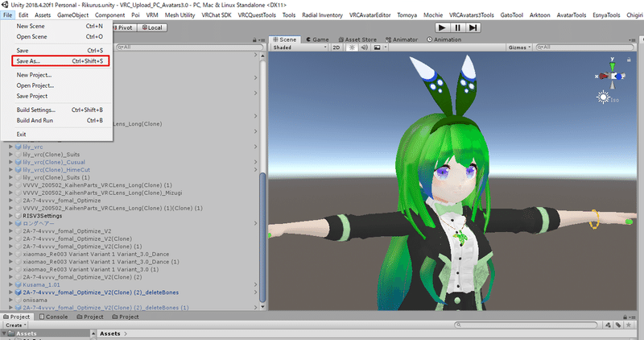This screenshot has width=644, height=340.
Task: Choose Build Settings... from File menu
Action: click(56, 110)
